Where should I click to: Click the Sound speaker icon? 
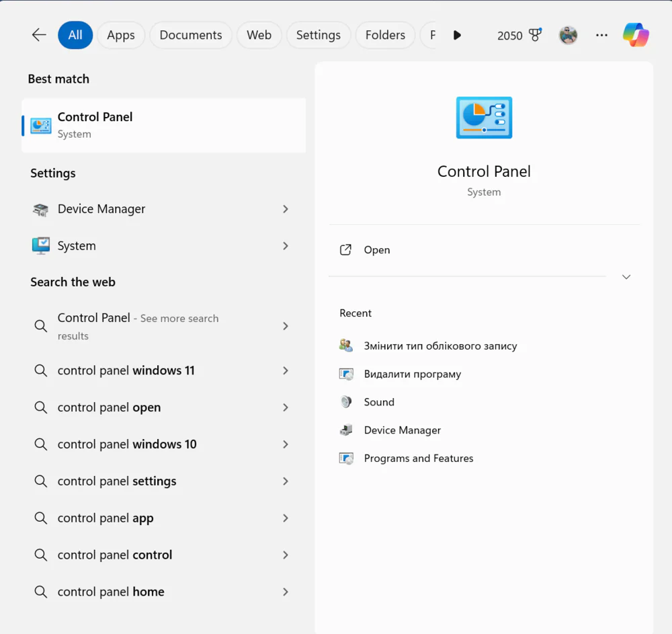346,402
